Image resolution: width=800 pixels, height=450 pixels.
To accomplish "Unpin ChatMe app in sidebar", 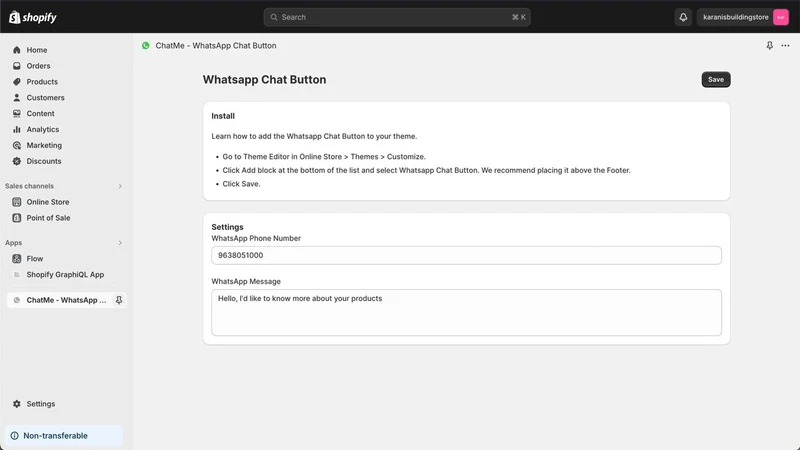I will click(119, 300).
